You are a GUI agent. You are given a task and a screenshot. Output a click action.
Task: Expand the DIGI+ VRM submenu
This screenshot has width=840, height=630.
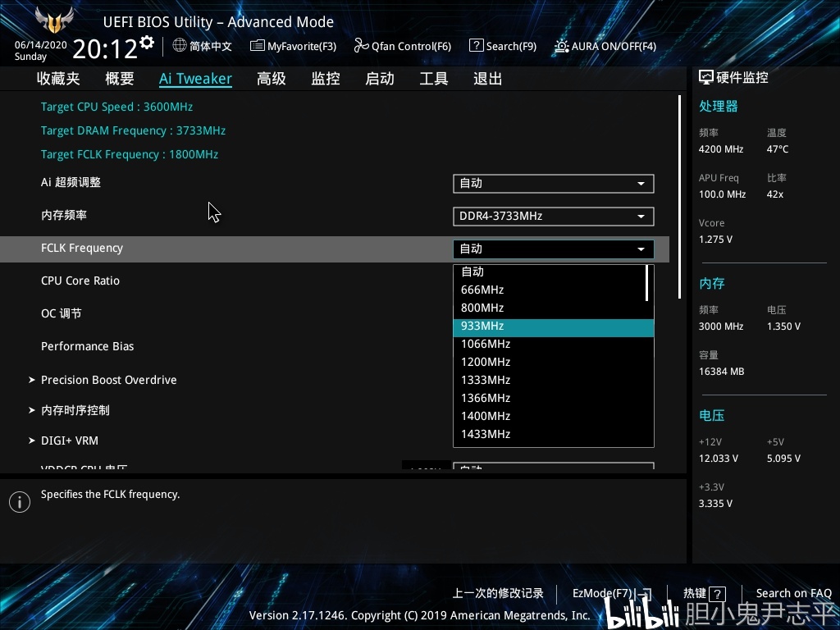click(63, 441)
